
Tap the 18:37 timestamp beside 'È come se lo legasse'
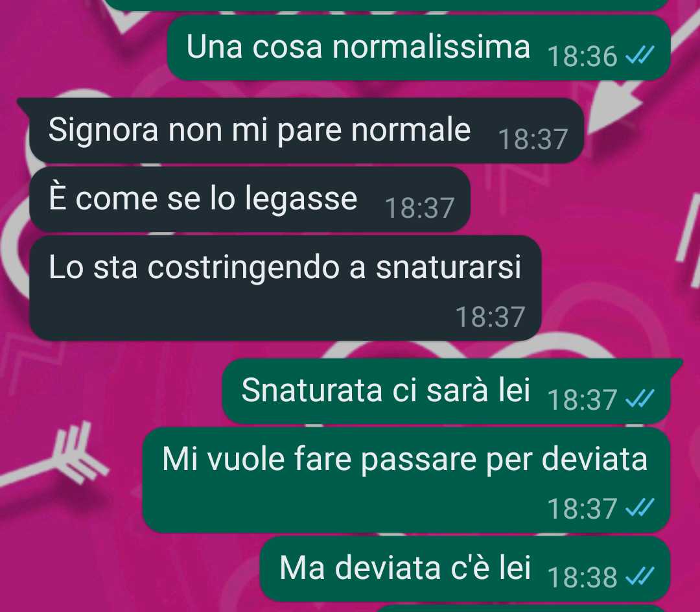(x=419, y=207)
